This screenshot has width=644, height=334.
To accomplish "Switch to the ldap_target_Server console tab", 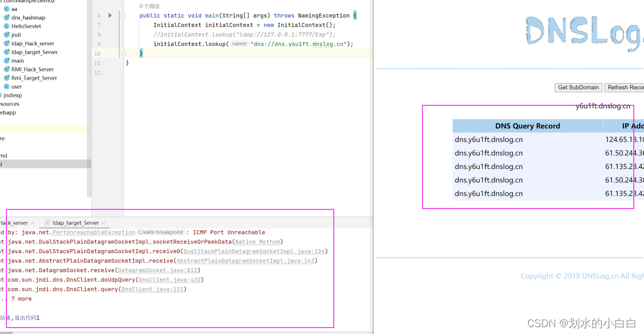I will (x=76, y=223).
